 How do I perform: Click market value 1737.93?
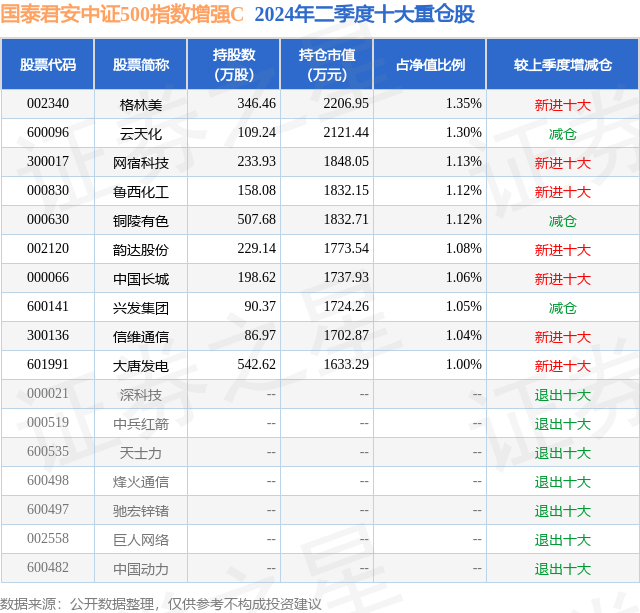[x=346, y=278]
